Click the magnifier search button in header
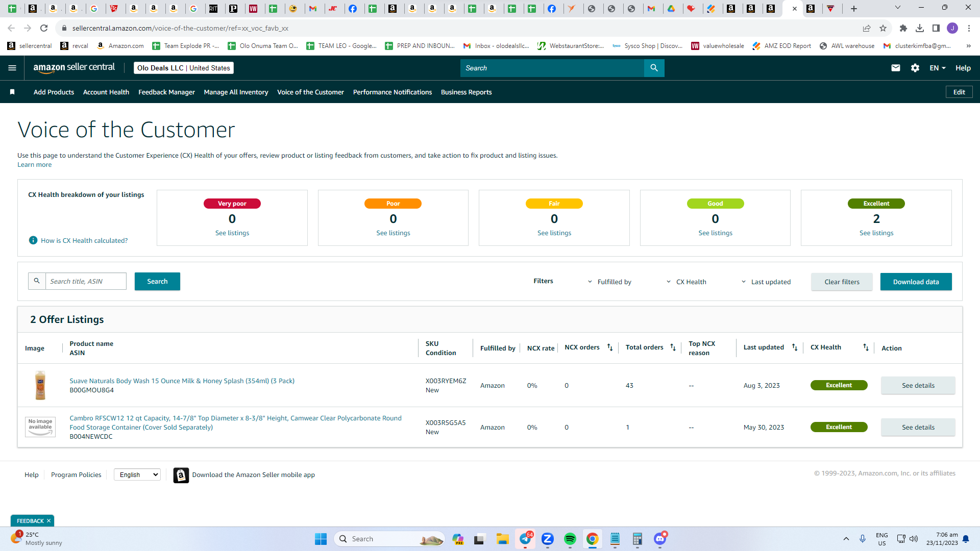Image resolution: width=980 pixels, height=551 pixels. (654, 68)
